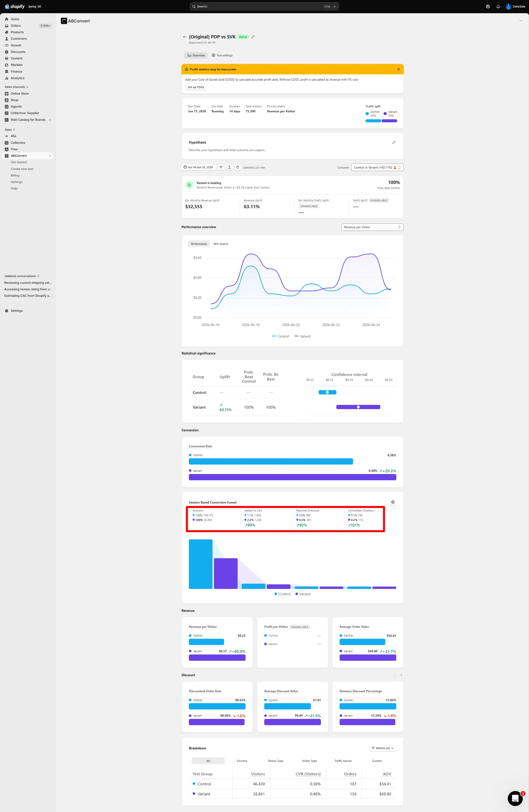The width and height of the screenshot is (529, 812).
Task: Expand Sidekick conversations list
Action: click(22, 276)
